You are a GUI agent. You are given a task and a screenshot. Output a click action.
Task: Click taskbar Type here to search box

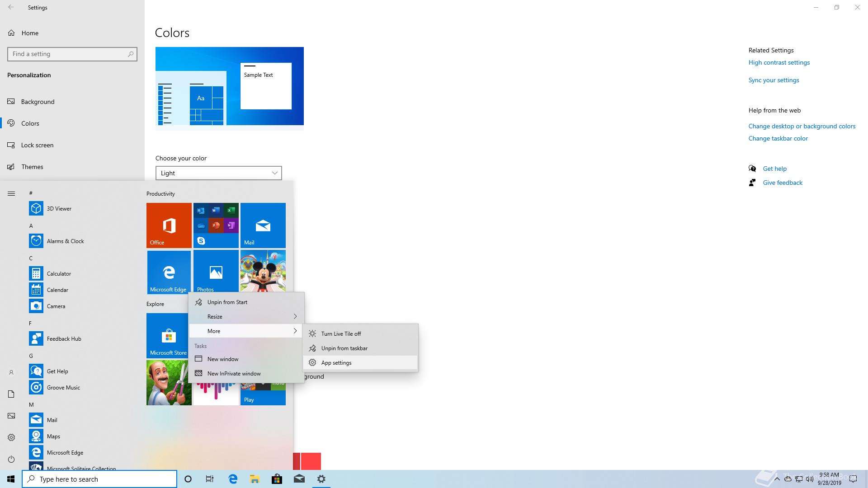pos(99,479)
